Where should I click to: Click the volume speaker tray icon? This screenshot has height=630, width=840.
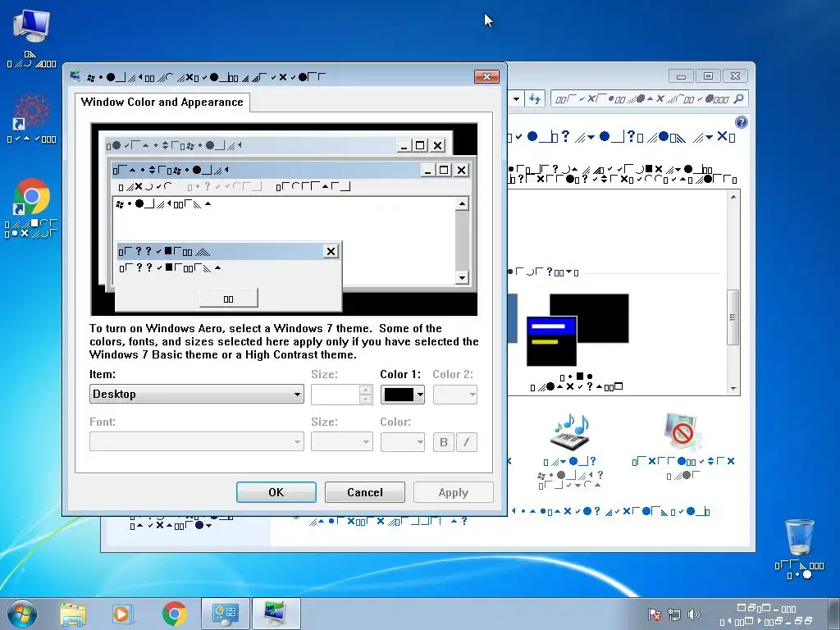coord(693,614)
